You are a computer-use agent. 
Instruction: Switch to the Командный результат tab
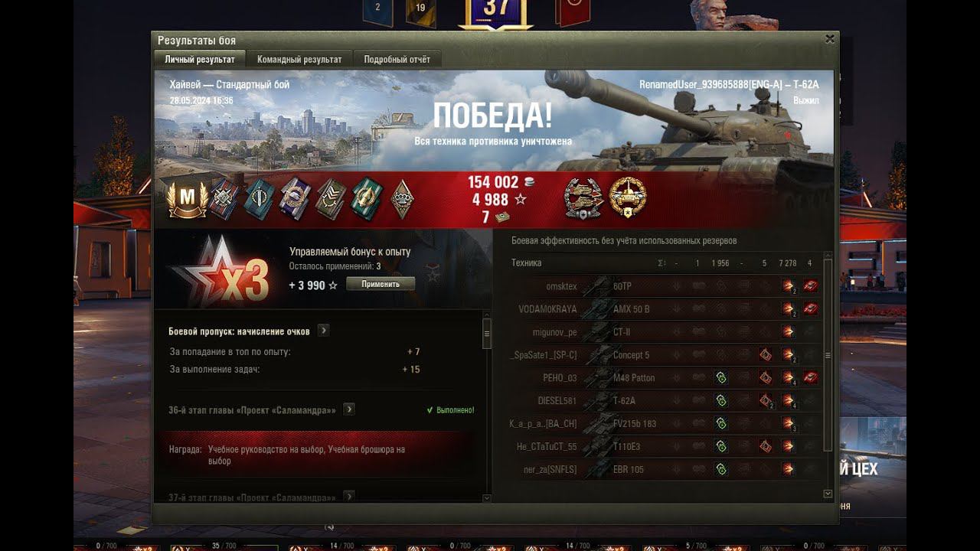click(x=299, y=59)
